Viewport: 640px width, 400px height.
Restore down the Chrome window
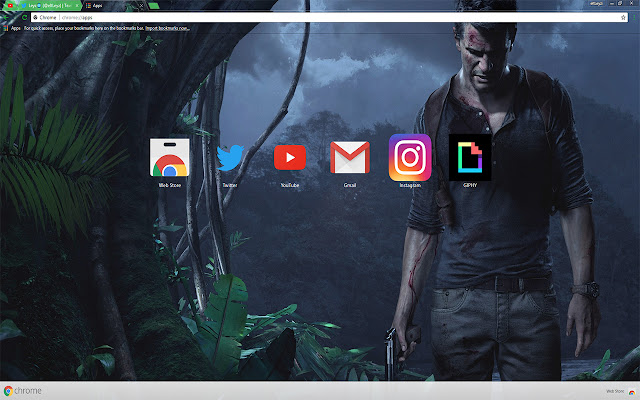click(x=620, y=3)
